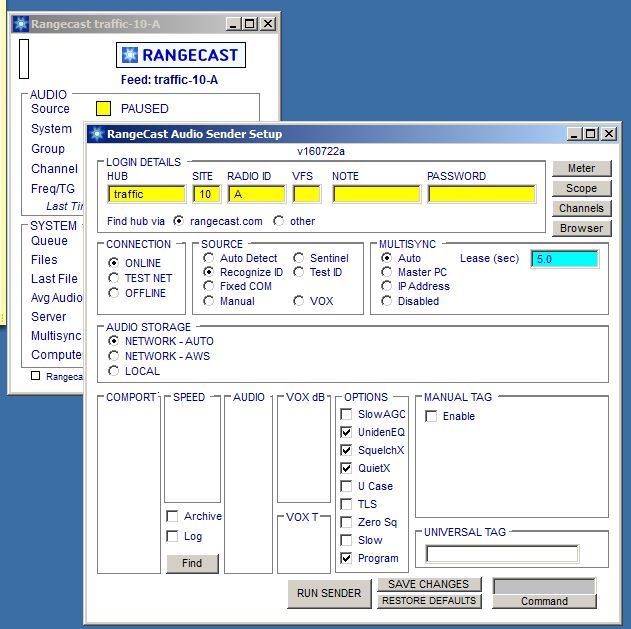
Task: Set audio storage to LOCAL
Action: coord(114,371)
